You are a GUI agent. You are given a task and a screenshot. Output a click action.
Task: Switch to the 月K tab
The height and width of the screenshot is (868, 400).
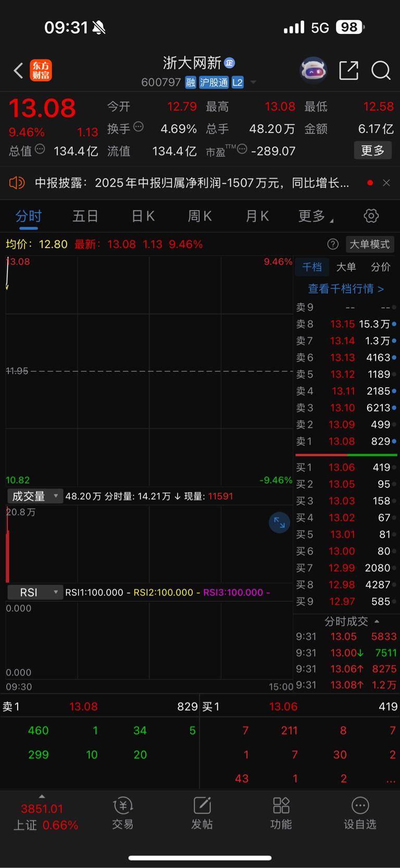point(257,216)
